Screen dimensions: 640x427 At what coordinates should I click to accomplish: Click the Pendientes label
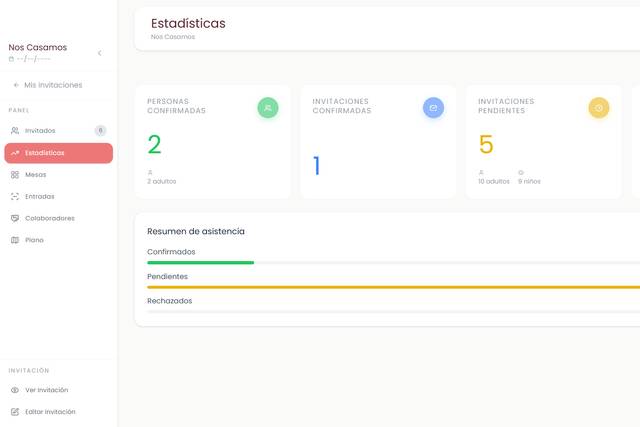pyautogui.click(x=167, y=276)
